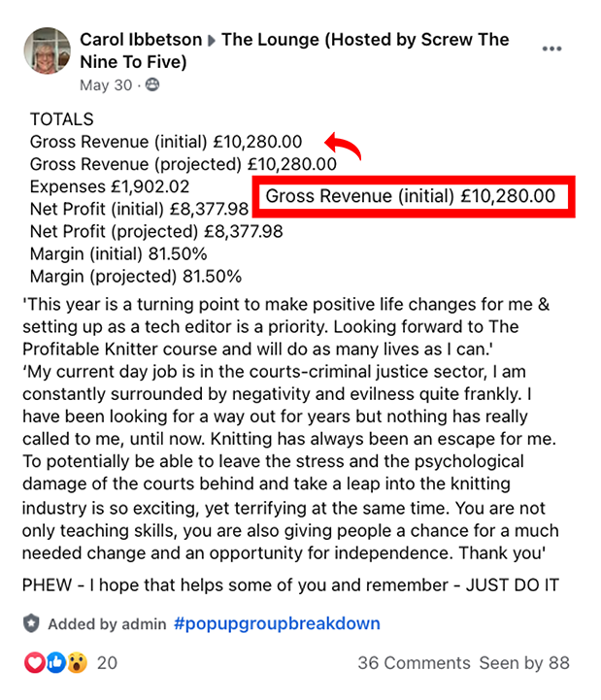Open the #popupgroupbreakdown hashtag
Image resolution: width=601 pixels, height=700 pixels.
(277, 623)
